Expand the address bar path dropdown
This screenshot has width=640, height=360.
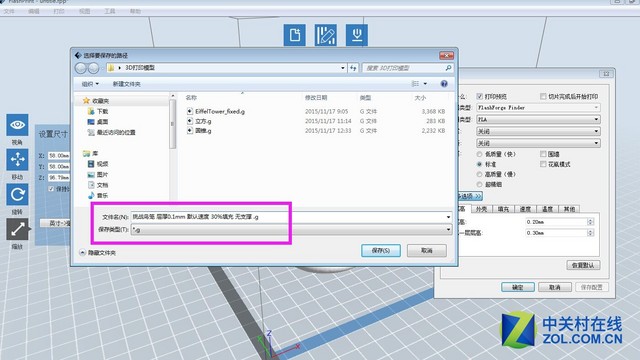point(343,68)
